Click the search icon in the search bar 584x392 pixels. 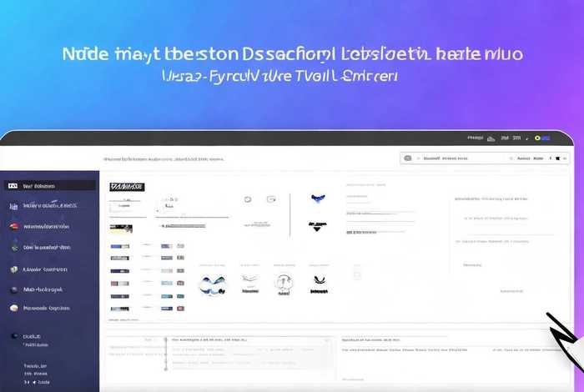[x=407, y=158]
